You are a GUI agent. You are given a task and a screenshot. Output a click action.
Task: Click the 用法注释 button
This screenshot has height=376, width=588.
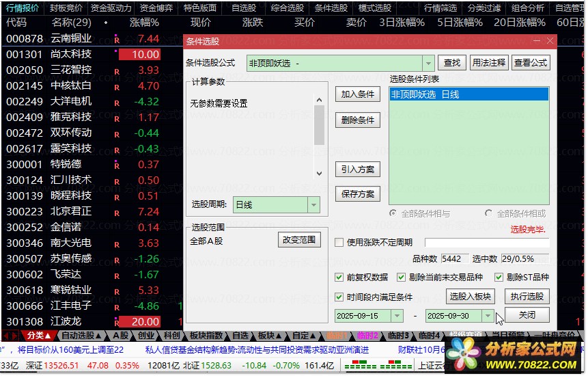tap(488, 63)
